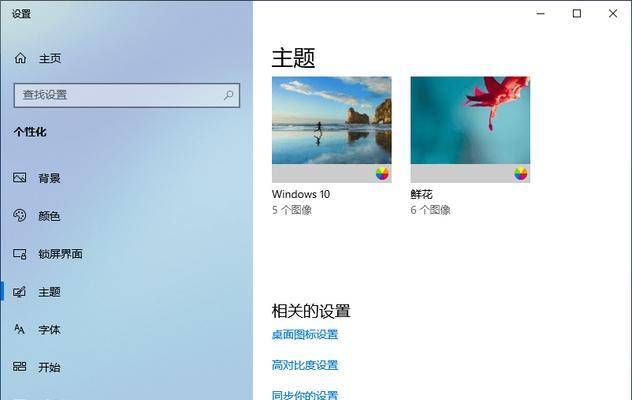Select the 开始 tiles icon
The image size is (632, 400).
click(19, 367)
